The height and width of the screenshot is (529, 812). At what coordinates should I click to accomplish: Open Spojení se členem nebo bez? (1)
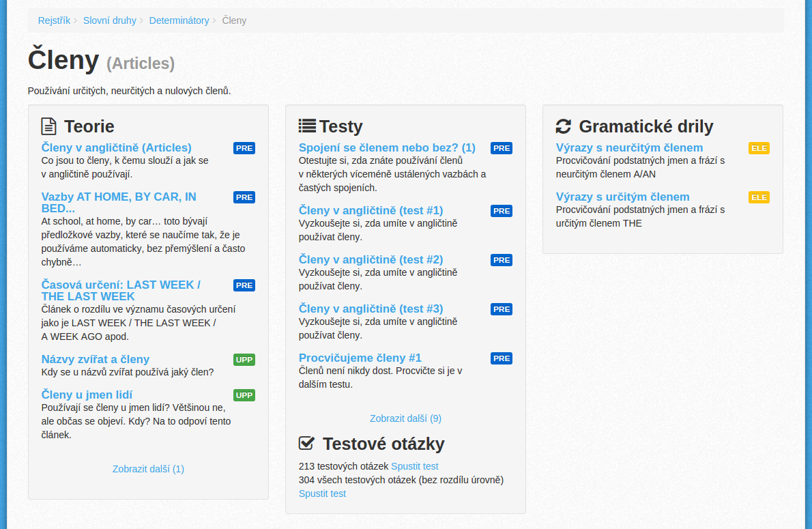coord(387,147)
